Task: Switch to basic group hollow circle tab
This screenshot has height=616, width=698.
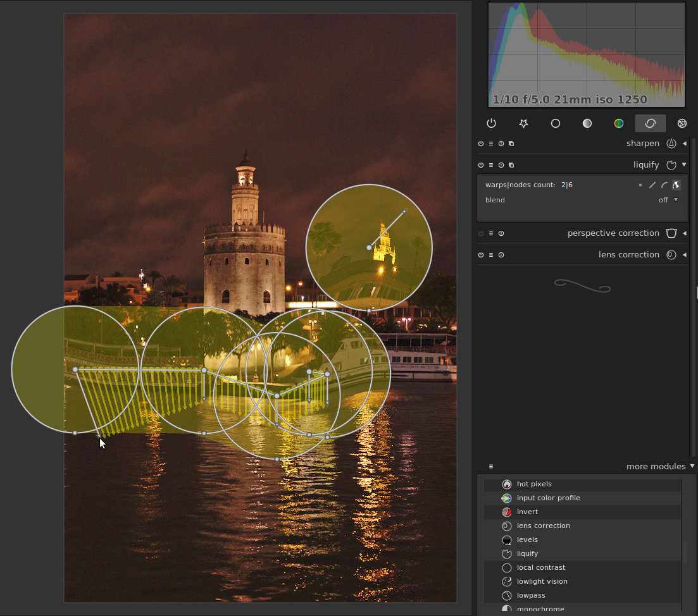Action: point(556,123)
